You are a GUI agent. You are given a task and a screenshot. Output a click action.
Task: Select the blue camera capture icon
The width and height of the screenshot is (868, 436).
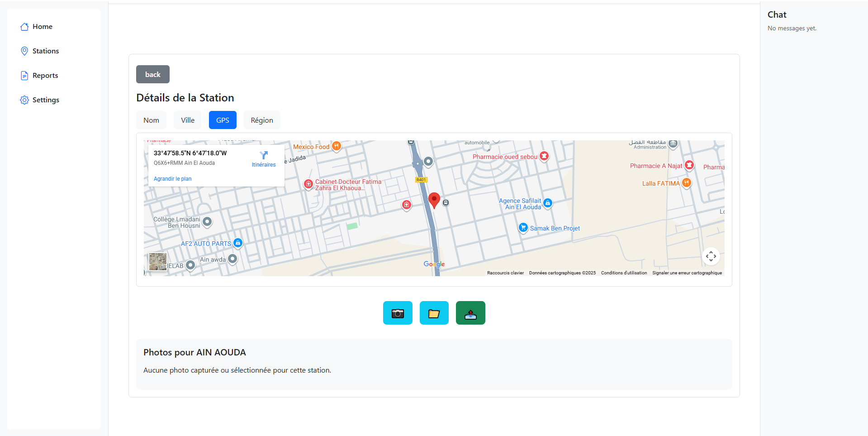398,313
